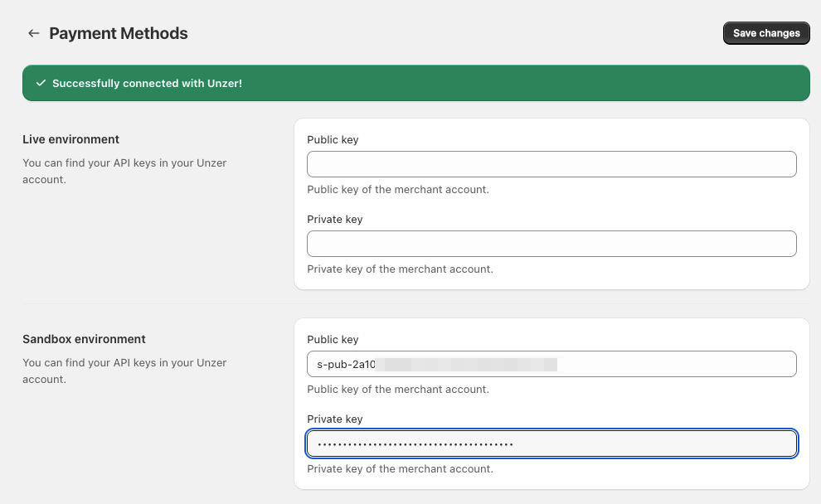The image size is (821, 504).
Task: Click the Private key label under Live environment
Action: pyautogui.click(x=334, y=220)
